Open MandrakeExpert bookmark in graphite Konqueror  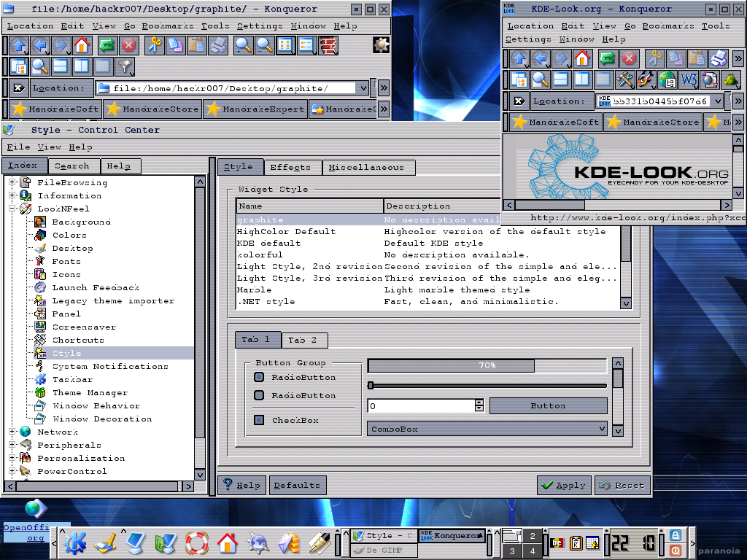pyautogui.click(x=255, y=109)
